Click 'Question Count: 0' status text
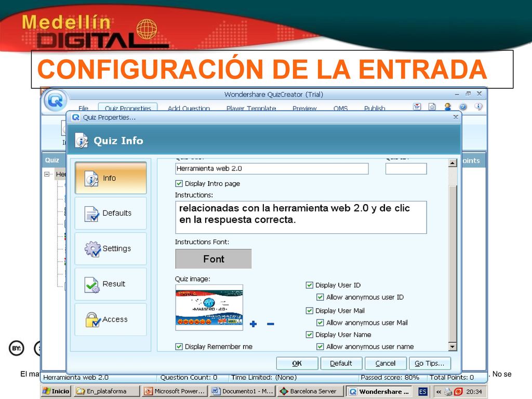This screenshot has width=532, height=399. (189, 377)
